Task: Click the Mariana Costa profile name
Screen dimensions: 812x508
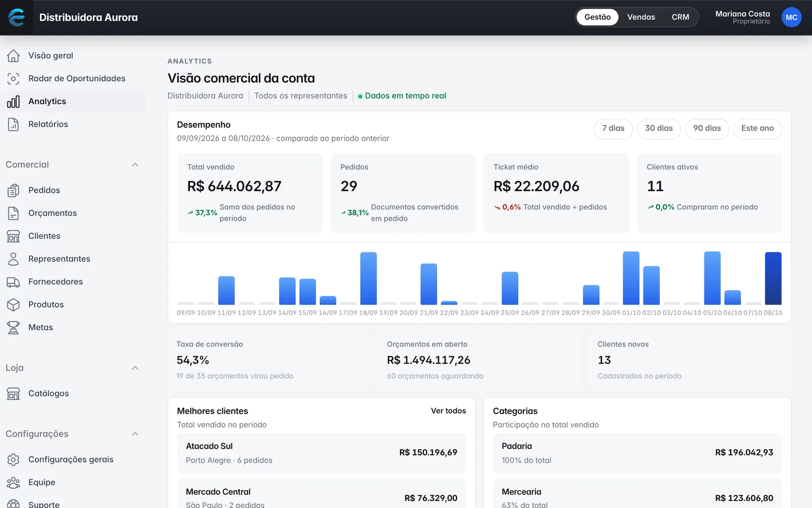Action: click(x=742, y=14)
